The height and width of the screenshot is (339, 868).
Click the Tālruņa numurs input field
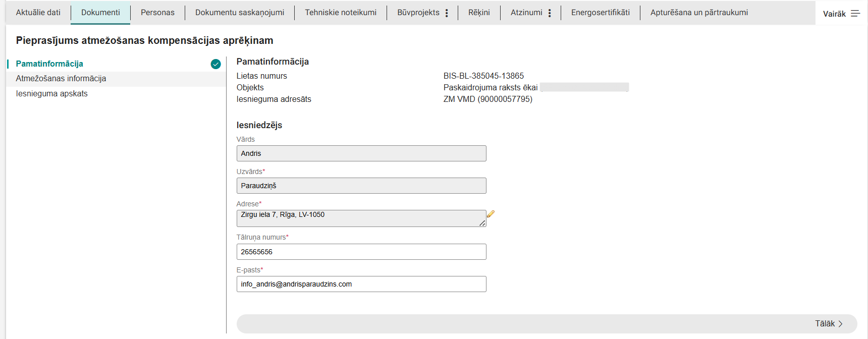(361, 252)
